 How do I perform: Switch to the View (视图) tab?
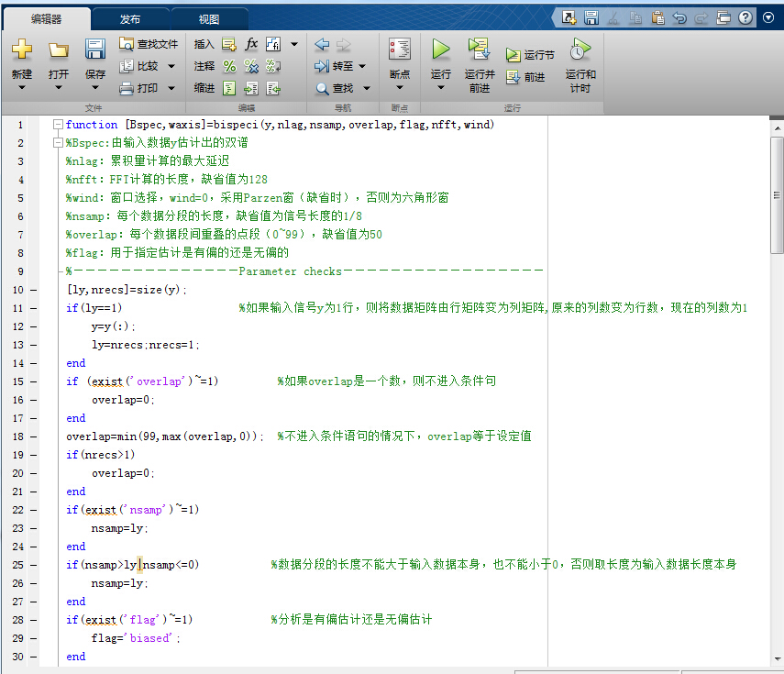pos(209,19)
